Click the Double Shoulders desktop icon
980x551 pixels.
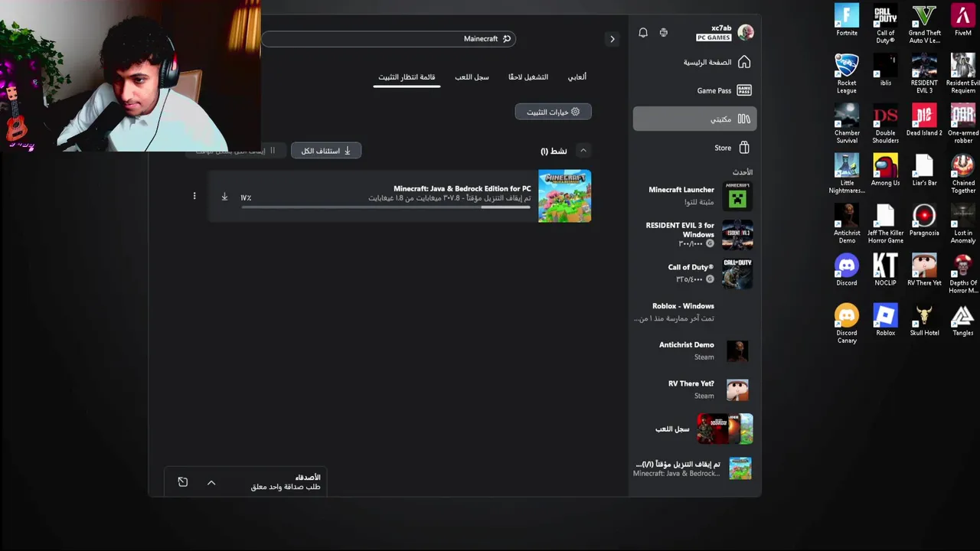(x=886, y=123)
